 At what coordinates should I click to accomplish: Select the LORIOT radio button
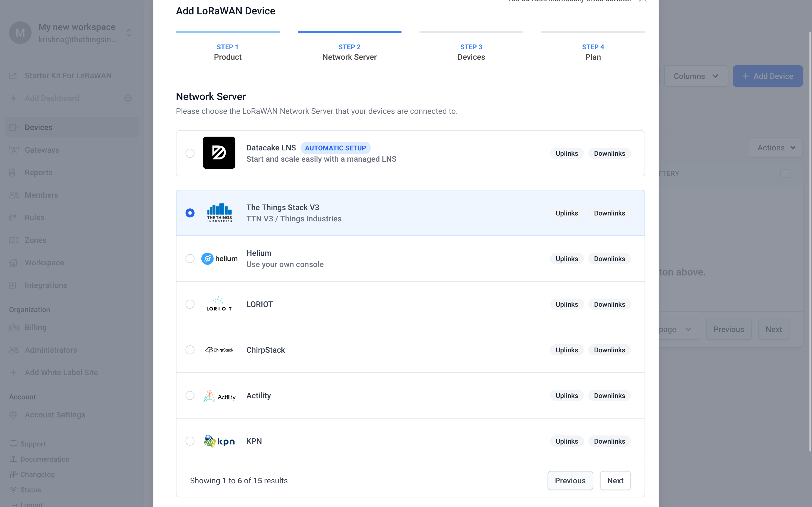point(190,304)
